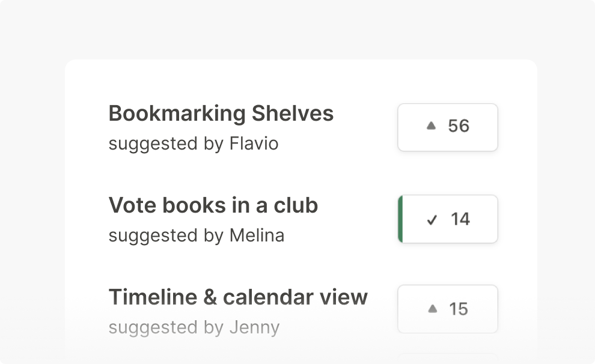Select the author name Melina
Screen dimensions: 595x364
[x=257, y=235]
